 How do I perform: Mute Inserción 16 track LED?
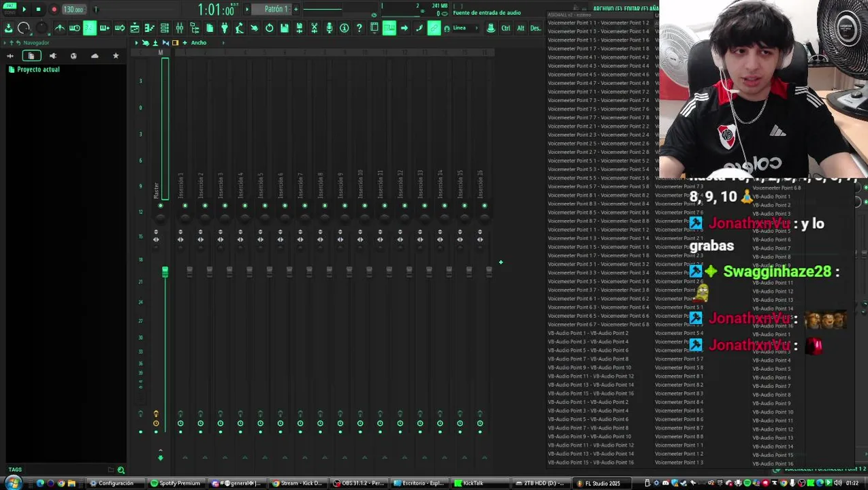click(485, 206)
